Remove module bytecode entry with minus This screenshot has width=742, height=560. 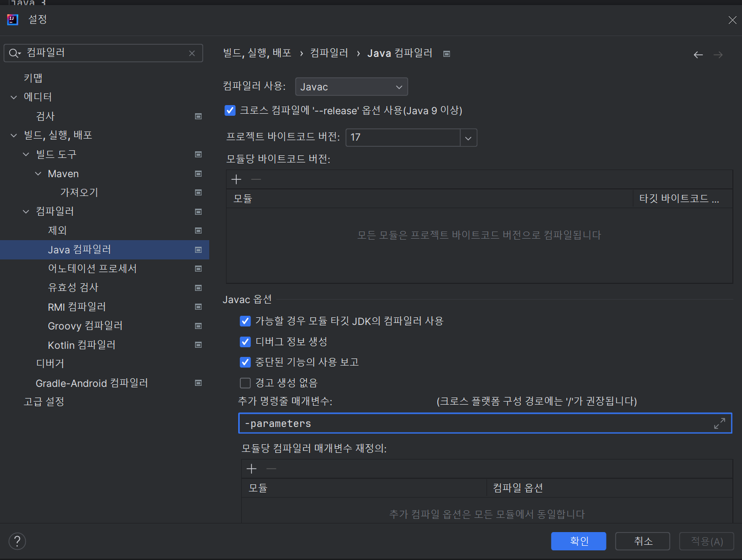click(256, 179)
